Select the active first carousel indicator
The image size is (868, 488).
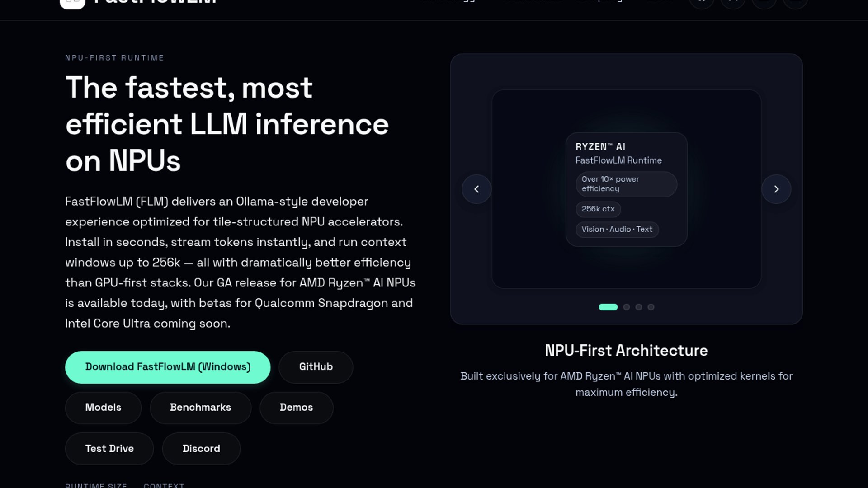608,307
